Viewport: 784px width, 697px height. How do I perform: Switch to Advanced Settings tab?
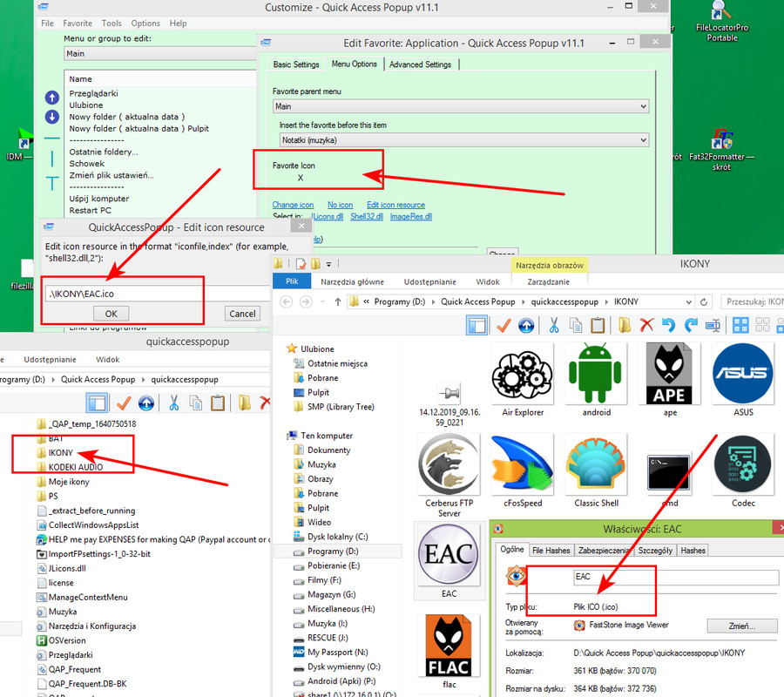point(420,64)
